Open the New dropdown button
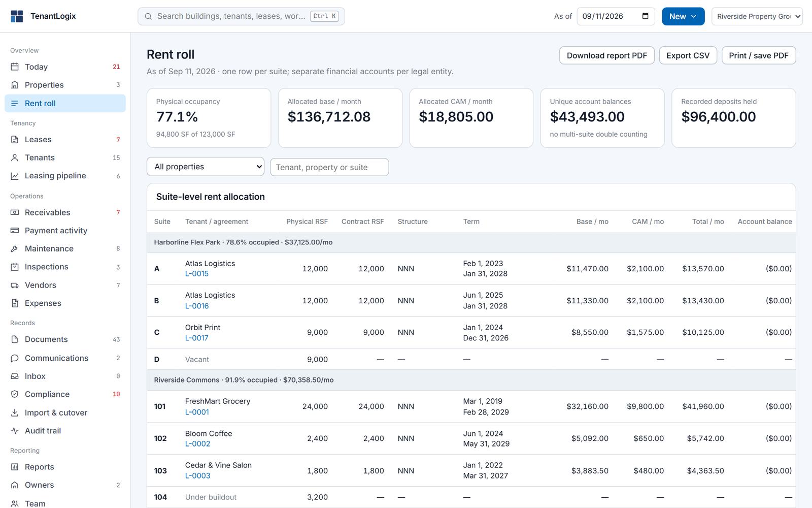Viewport: 812px width, 508px height. 683,16
